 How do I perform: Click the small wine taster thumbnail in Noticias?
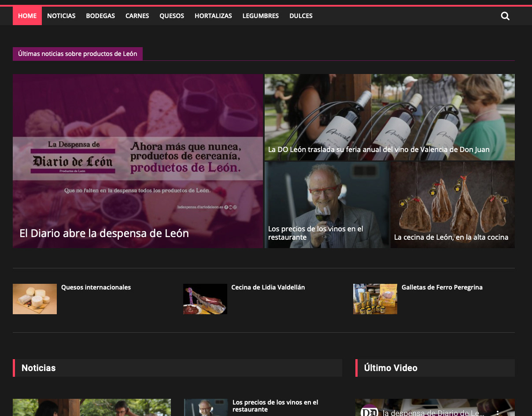point(206,408)
